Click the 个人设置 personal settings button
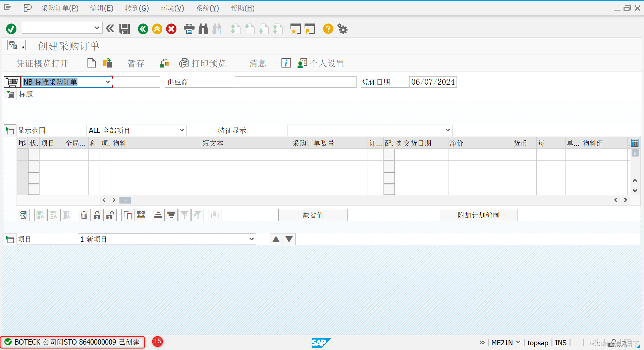Screen dimensions: 644x350 pos(321,63)
